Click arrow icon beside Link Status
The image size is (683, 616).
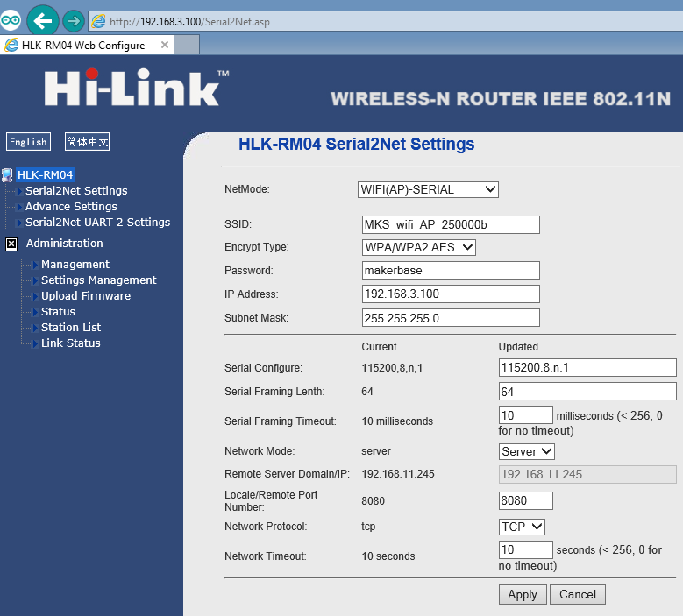click(36, 343)
